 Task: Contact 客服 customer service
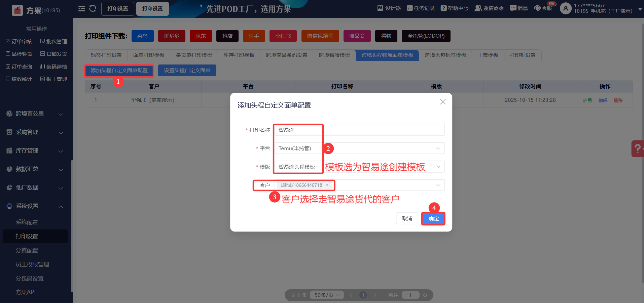point(543,8)
